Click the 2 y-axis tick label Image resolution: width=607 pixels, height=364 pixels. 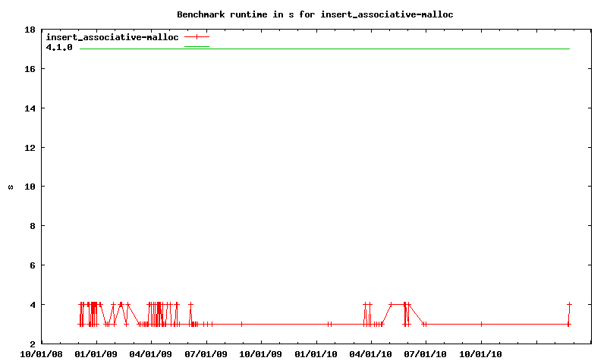tap(33, 344)
